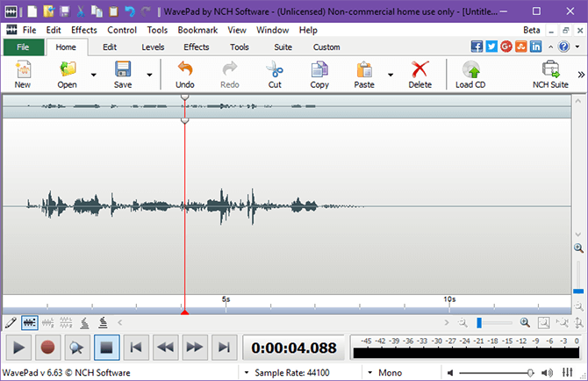Click the vertical zoom slider handle
This screenshot has height=381, width=588.
[x=578, y=291]
